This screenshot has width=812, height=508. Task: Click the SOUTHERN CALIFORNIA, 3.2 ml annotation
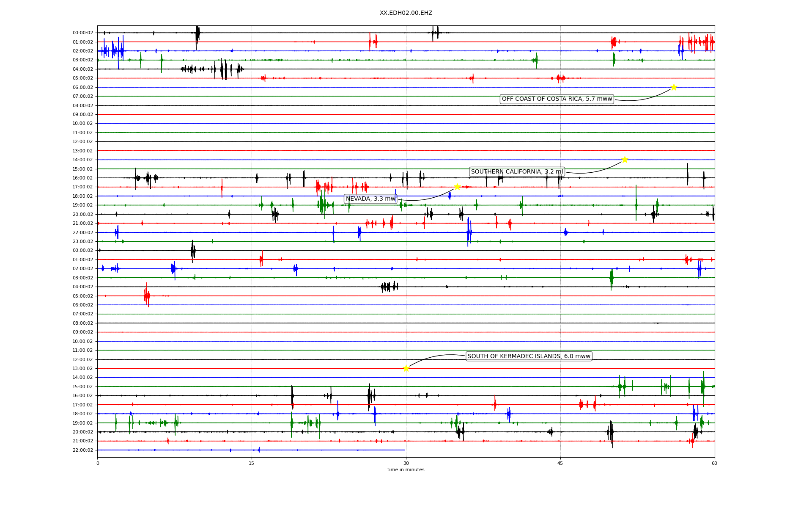pos(517,171)
